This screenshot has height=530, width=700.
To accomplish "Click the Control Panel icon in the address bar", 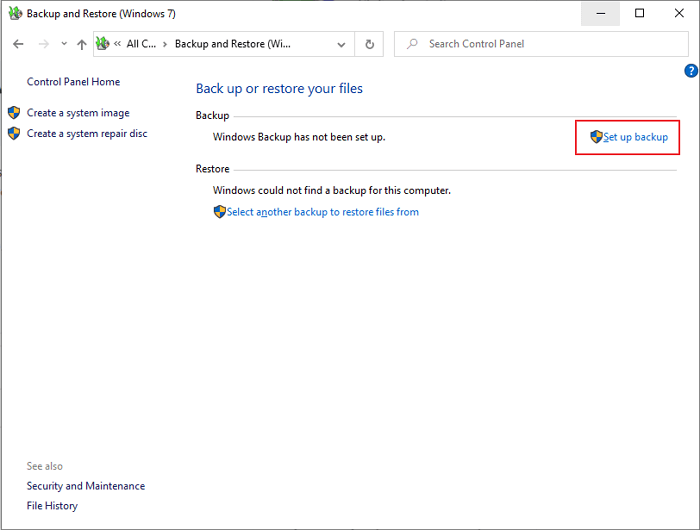I will click(102, 44).
